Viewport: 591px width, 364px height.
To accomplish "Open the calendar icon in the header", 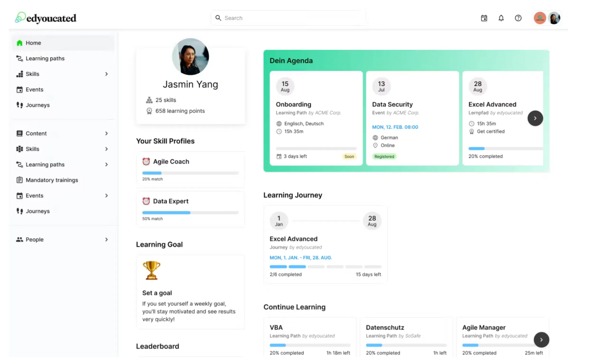I will (484, 18).
